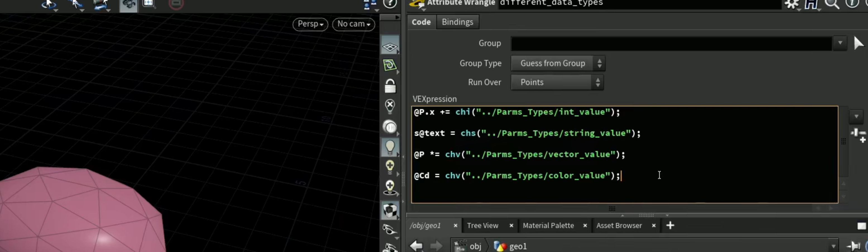
Task: Toggle the viewport lock icon
Action: [x=390, y=86]
